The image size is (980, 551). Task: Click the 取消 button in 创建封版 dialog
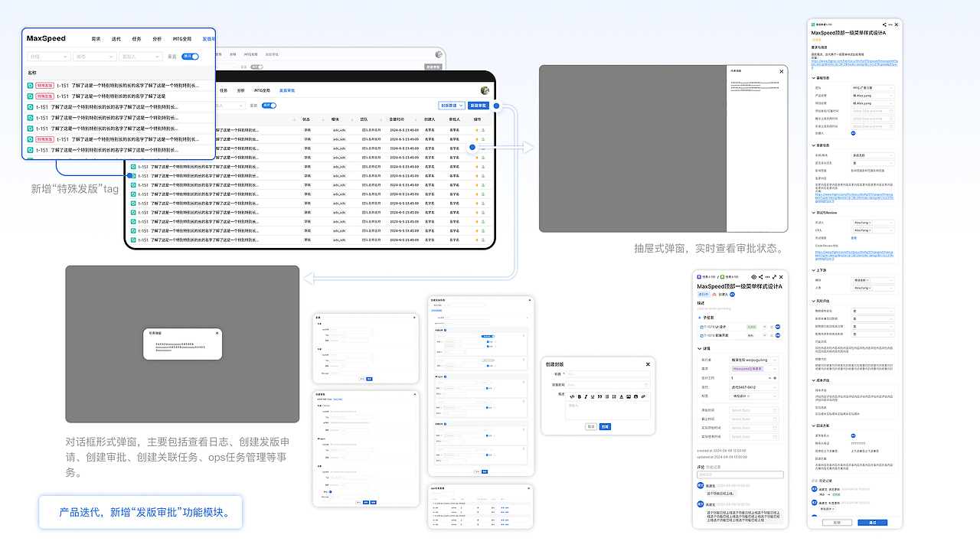(591, 426)
